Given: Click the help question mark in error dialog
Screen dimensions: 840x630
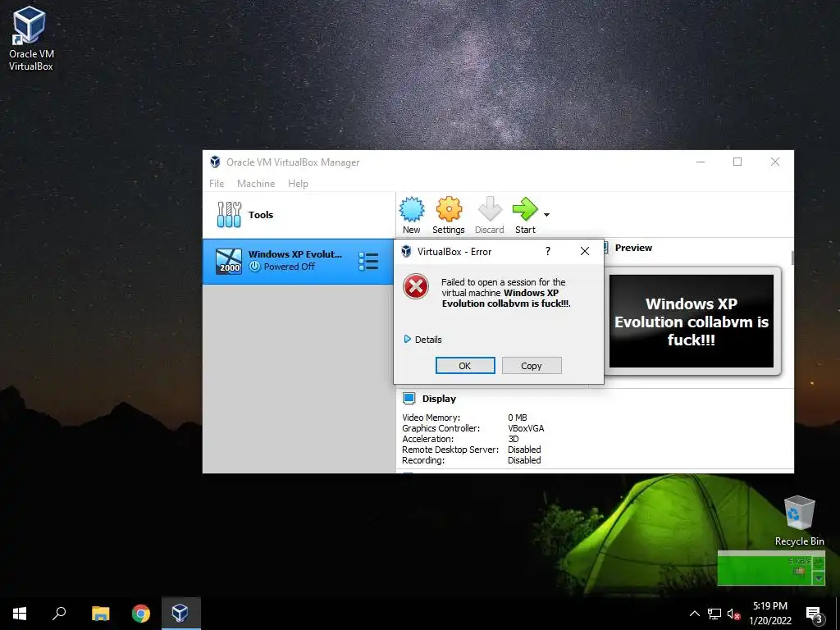Looking at the screenshot, I should 547,251.
